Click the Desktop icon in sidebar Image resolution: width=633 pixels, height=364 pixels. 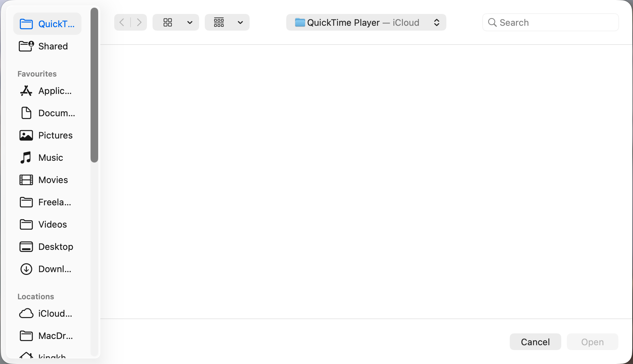(26, 247)
